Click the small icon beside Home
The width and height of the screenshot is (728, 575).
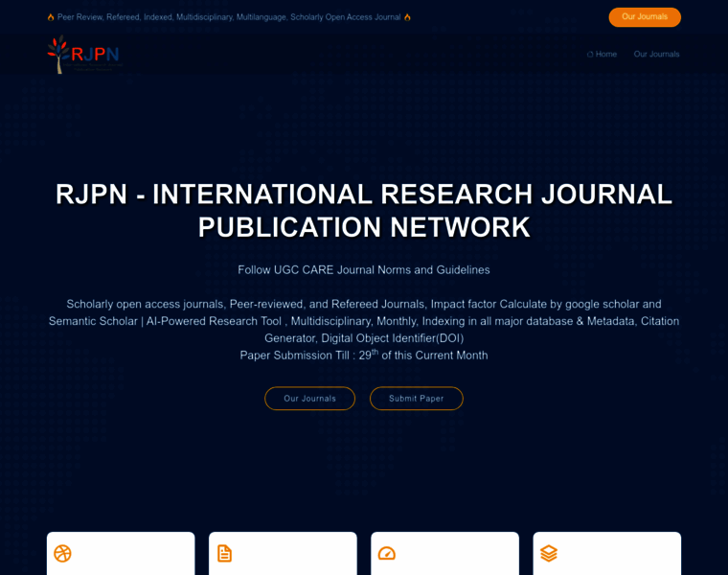tap(590, 55)
